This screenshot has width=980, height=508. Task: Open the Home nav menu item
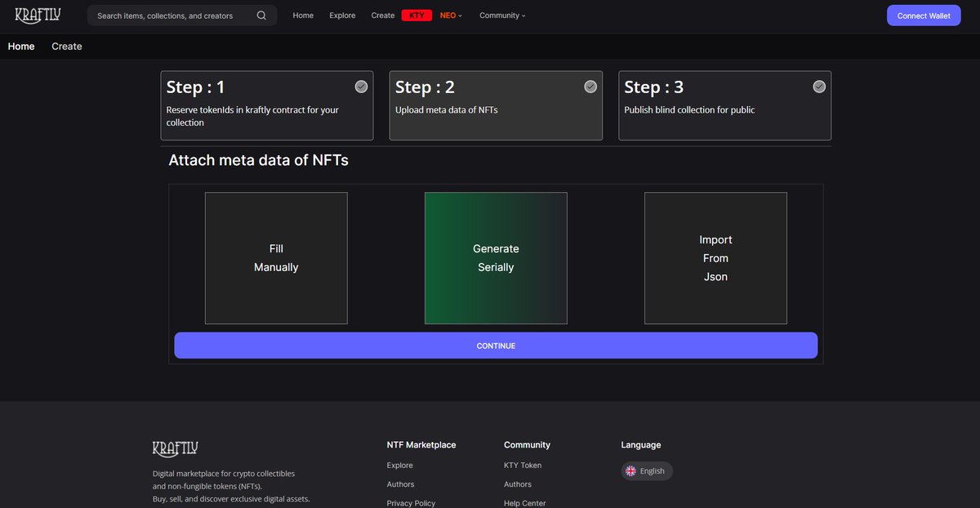303,16
